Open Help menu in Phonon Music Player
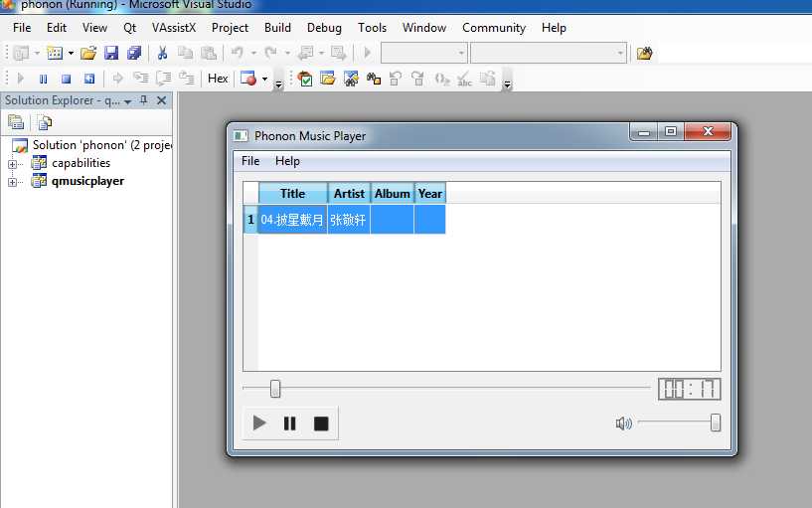Image resolution: width=812 pixels, height=508 pixels. 287,161
